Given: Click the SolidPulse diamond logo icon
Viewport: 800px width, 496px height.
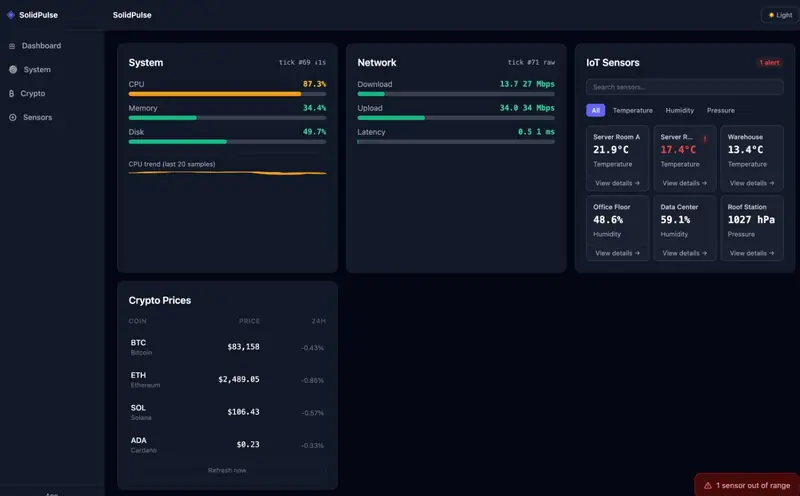Looking at the screenshot, I should click(11, 15).
